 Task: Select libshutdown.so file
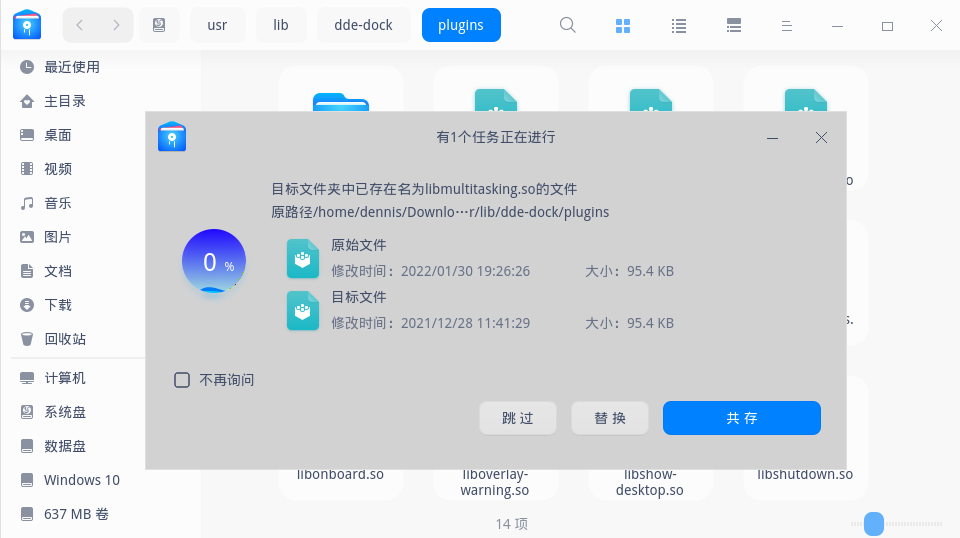pyautogui.click(x=804, y=474)
